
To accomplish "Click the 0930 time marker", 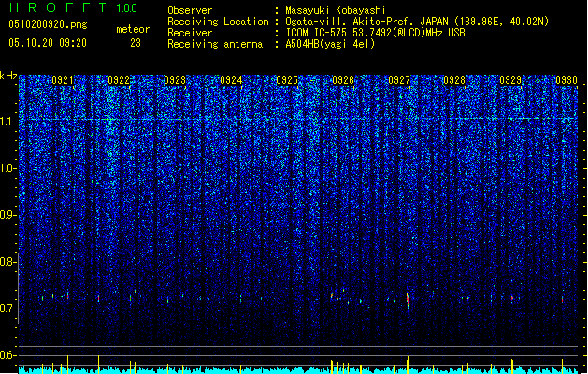I will (x=566, y=80).
